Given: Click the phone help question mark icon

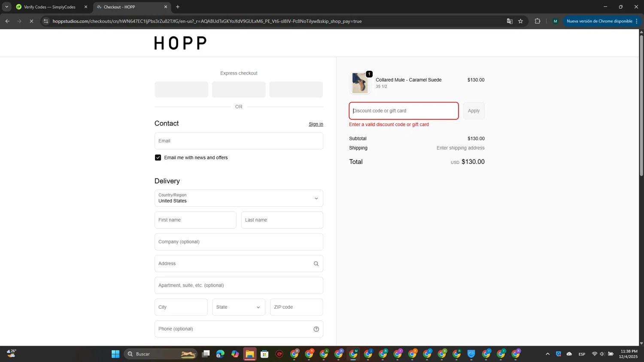Looking at the screenshot, I should (x=316, y=329).
